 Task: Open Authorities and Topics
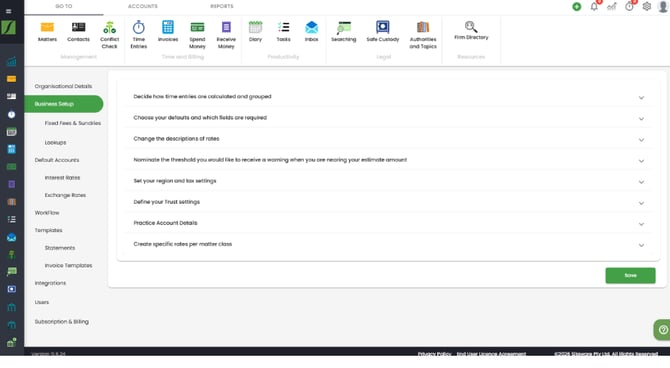423,35
